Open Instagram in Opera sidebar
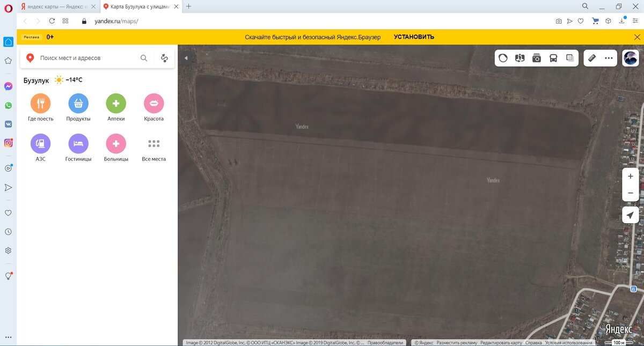 click(8, 143)
